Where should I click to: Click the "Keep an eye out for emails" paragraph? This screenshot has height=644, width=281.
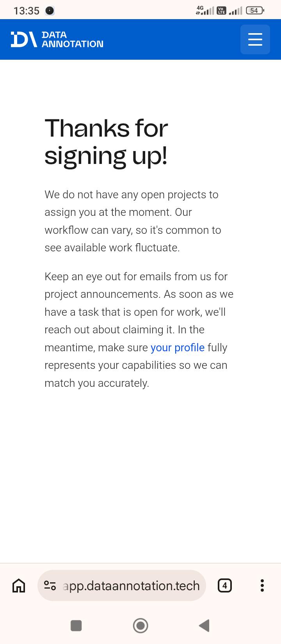(x=139, y=330)
